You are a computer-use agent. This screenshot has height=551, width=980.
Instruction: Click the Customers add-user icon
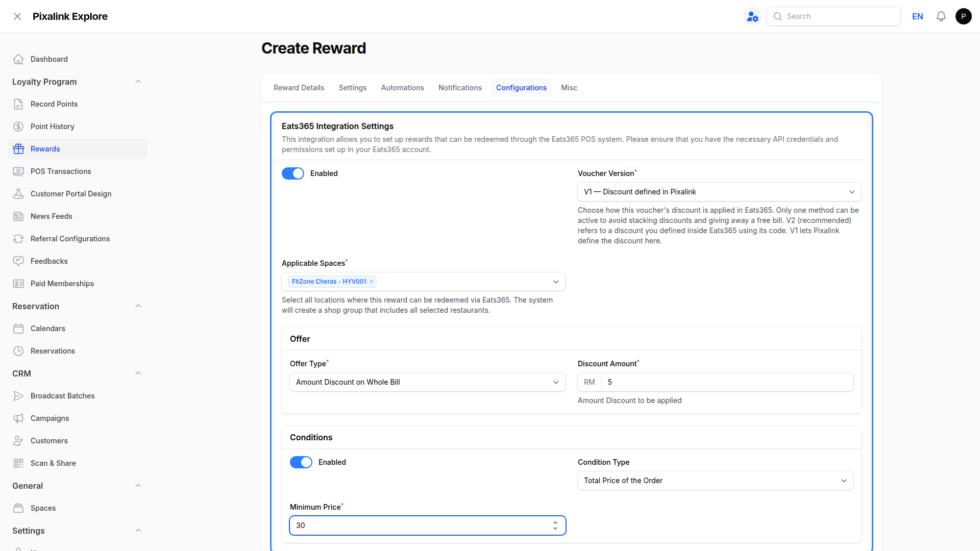click(18, 441)
